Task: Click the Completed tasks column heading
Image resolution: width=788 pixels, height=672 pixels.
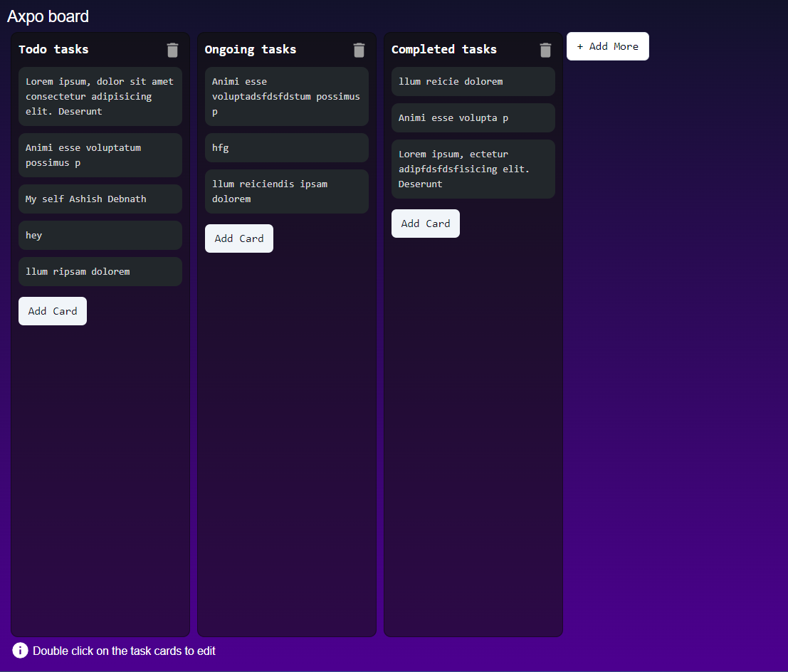Action: 444,50
